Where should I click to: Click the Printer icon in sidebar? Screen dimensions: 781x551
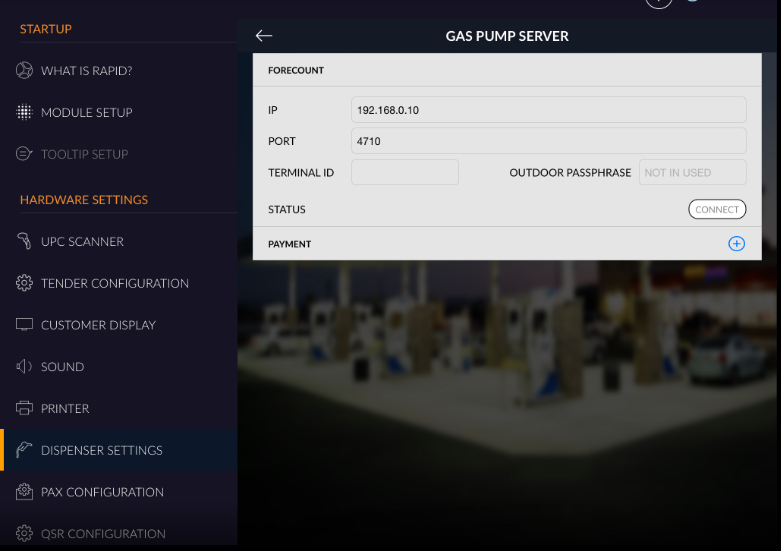[x=25, y=409]
